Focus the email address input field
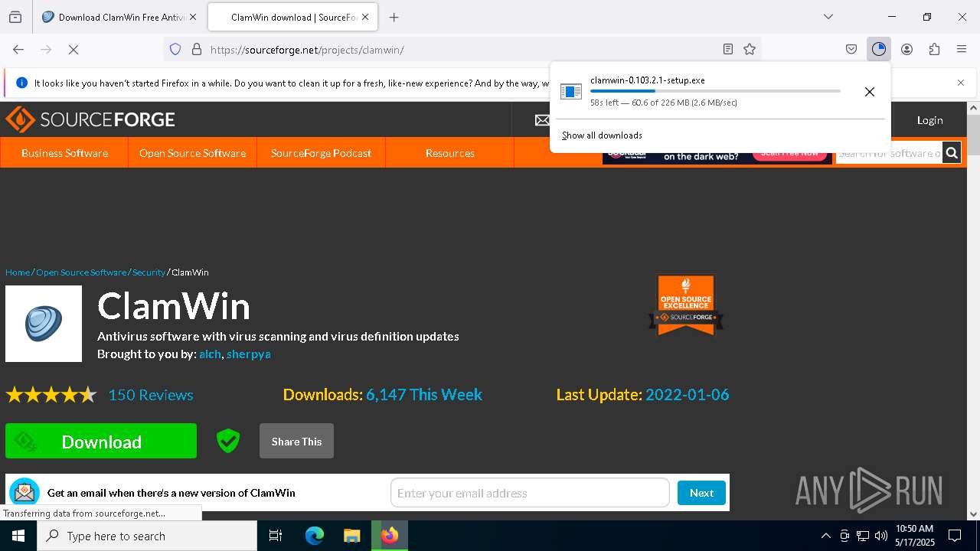 pyautogui.click(x=530, y=493)
